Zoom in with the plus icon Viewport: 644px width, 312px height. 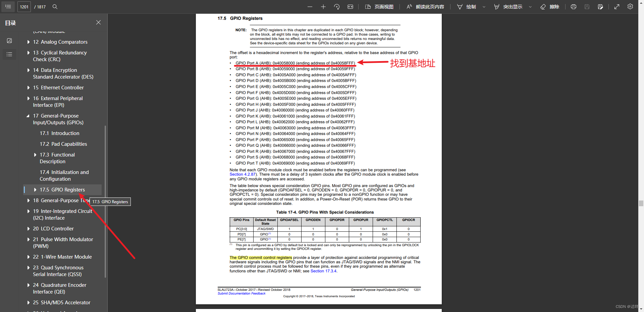point(323,7)
